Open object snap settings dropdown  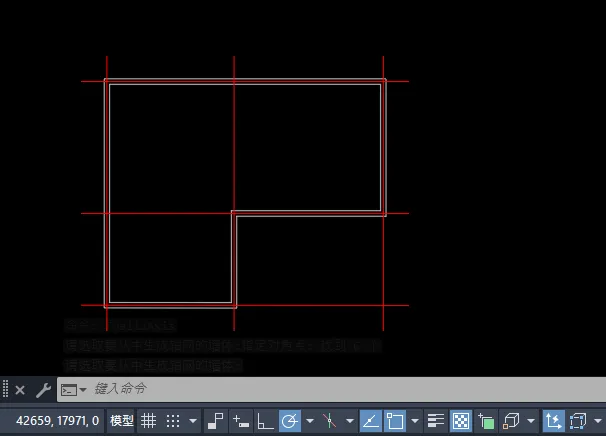pyautogui.click(x=415, y=421)
